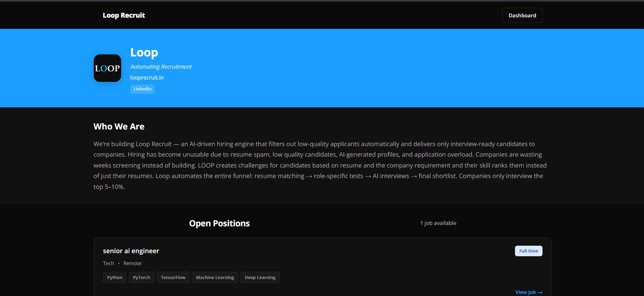Click the Loop Recruit brand name

point(124,15)
